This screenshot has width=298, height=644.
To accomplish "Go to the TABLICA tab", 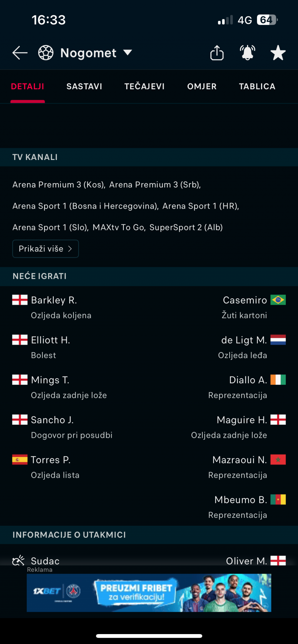I will [257, 87].
